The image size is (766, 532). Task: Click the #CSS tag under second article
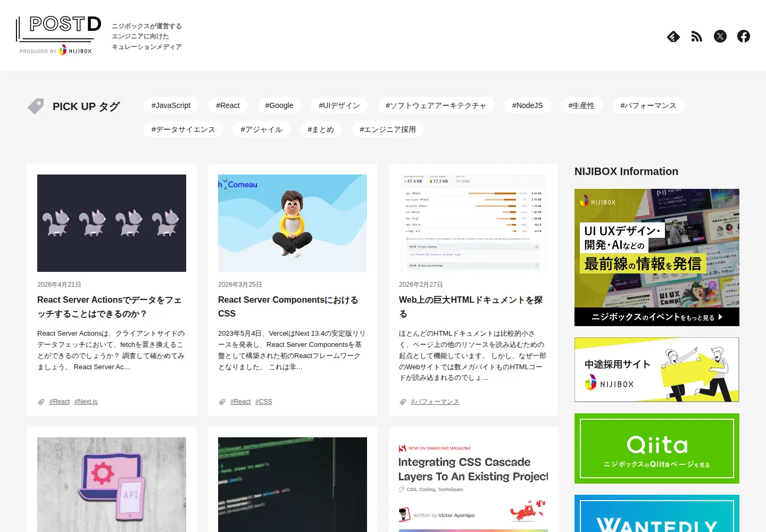point(264,402)
